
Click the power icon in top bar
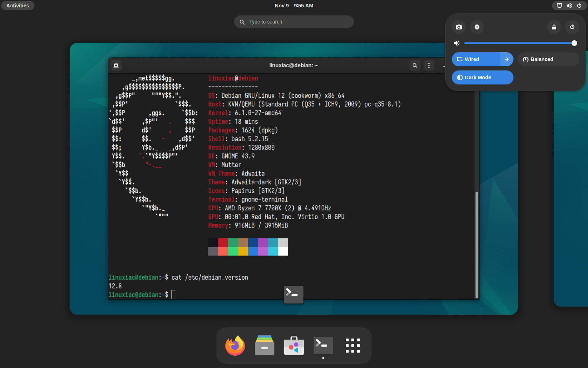579,6
